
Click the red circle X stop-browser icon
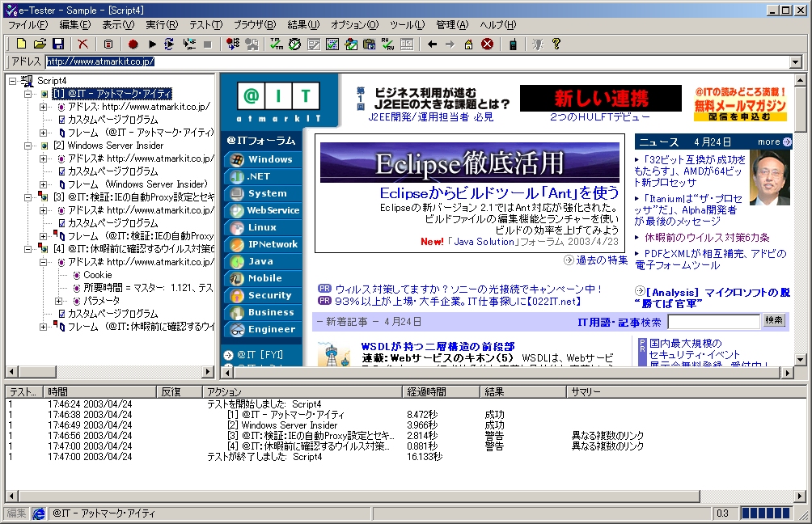point(488,44)
